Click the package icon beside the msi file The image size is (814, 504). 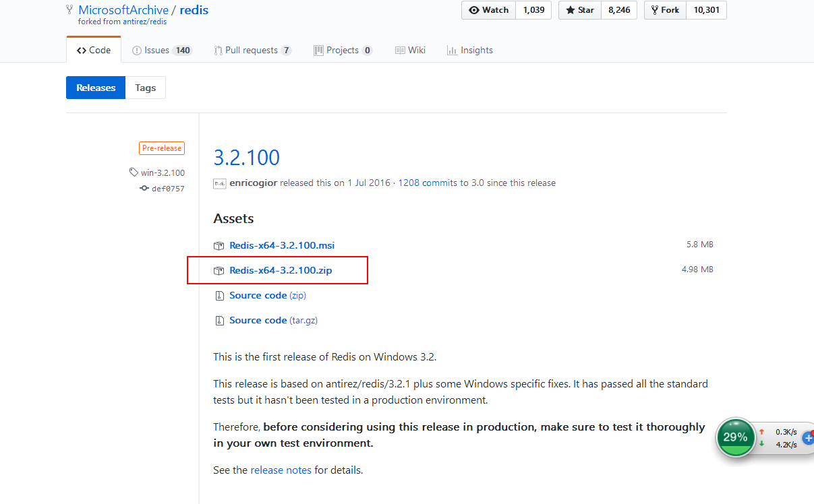click(219, 245)
